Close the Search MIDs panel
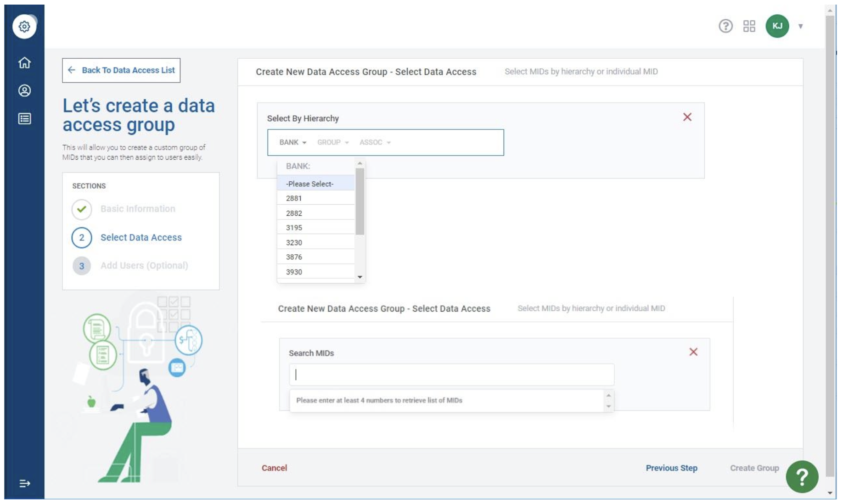Viewport: 843px width, 504px height. tap(693, 352)
